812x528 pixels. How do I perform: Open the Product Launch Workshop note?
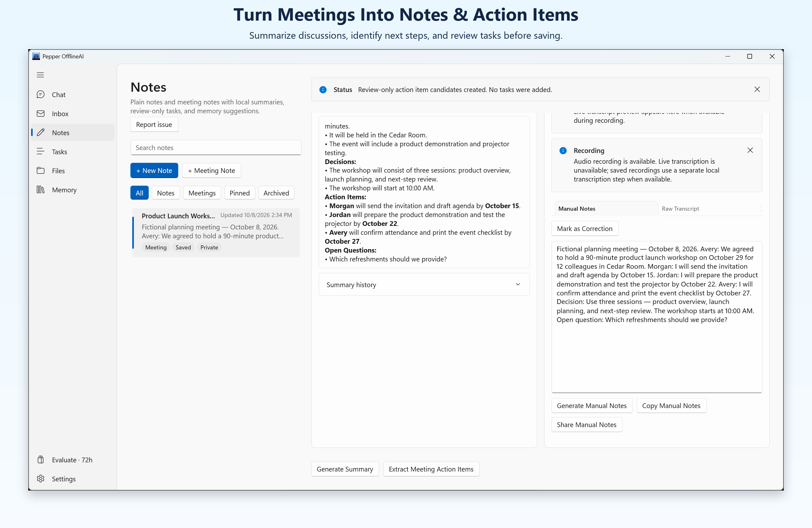tap(216, 233)
